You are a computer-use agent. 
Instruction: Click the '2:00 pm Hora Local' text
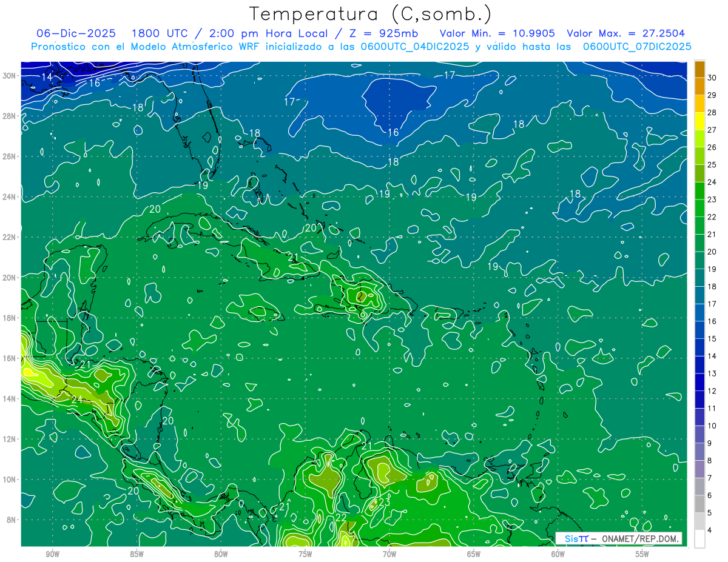coord(267,33)
